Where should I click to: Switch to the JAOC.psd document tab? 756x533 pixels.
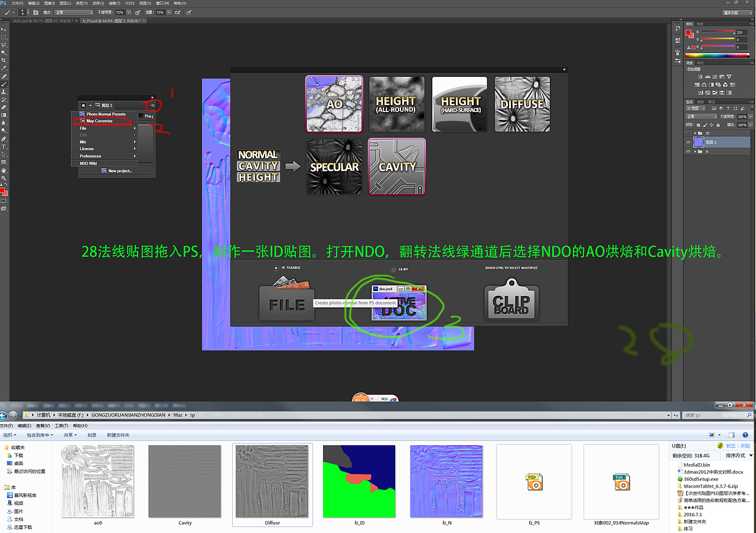coord(43,21)
